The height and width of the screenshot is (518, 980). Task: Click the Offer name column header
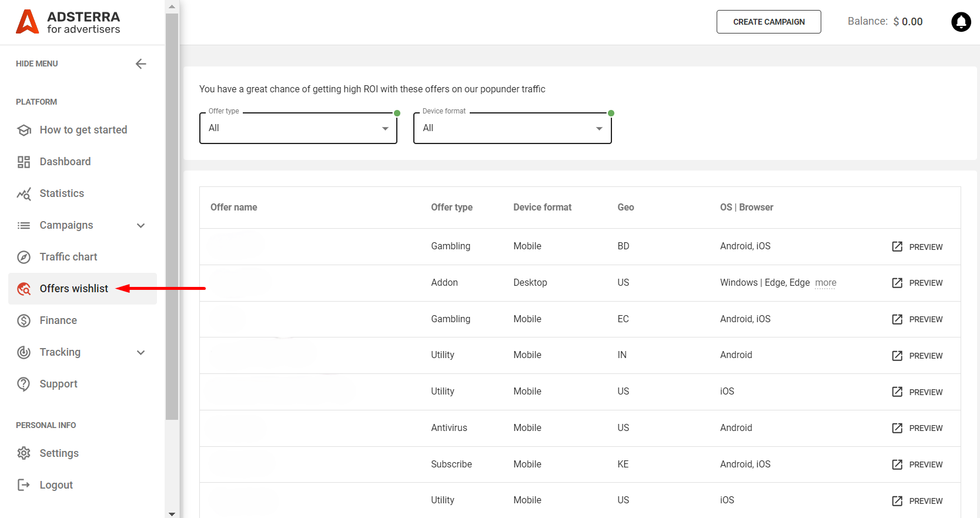tap(234, 208)
